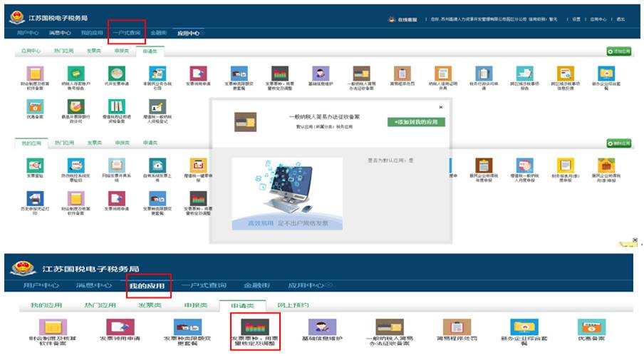The height and width of the screenshot is (358, 644).
Task: Open the red-highlighted 一户式查询 menu item
Action: 127,33
